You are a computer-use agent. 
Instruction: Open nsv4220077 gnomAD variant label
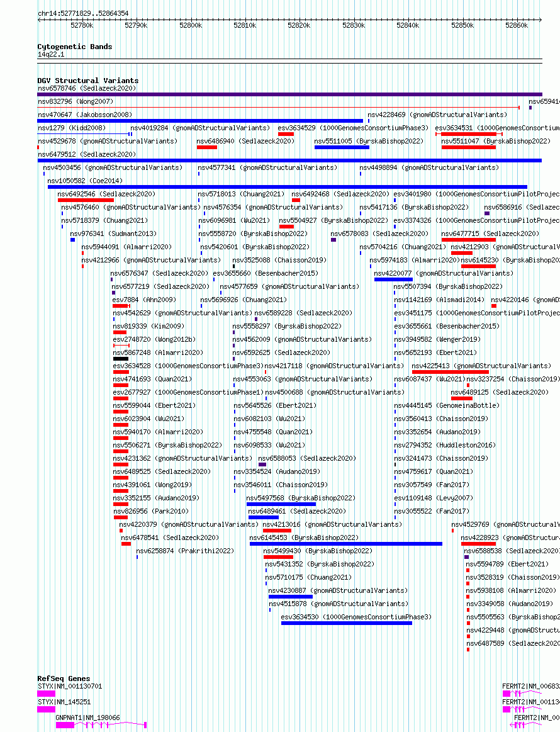pos(444,273)
